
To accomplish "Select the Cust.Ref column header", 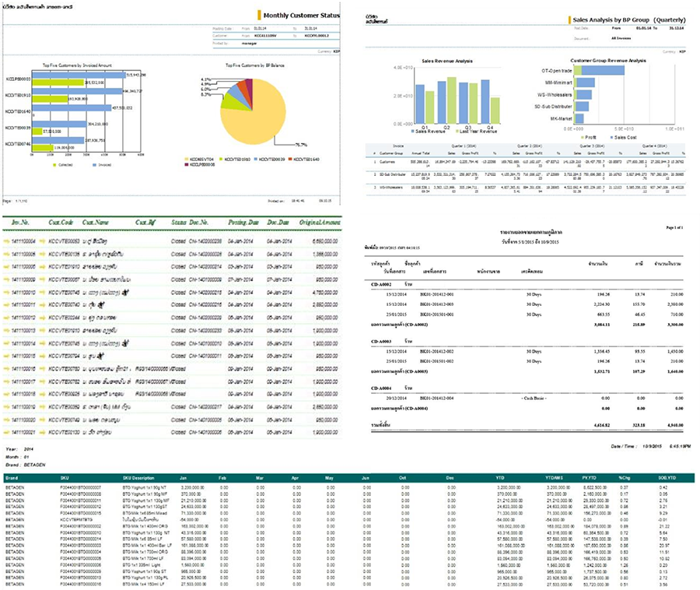I will pyautogui.click(x=145, y=223).
